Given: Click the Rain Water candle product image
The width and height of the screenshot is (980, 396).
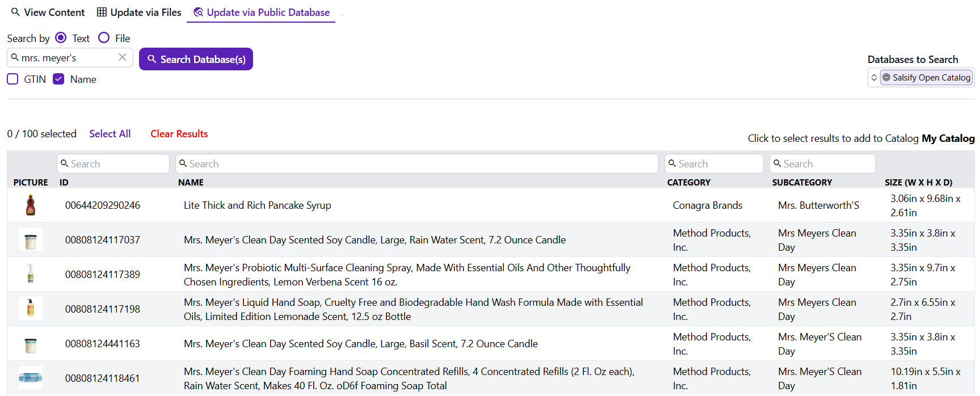Looking at the screenshot, I should [31, 239].
